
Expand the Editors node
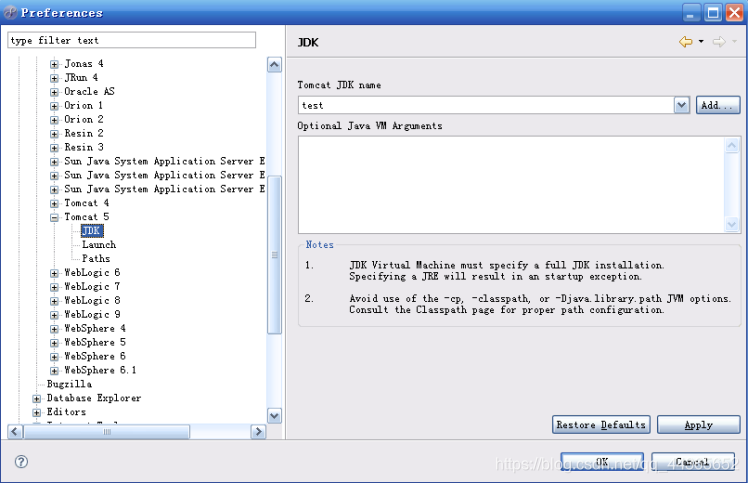[x=37, y=412]
